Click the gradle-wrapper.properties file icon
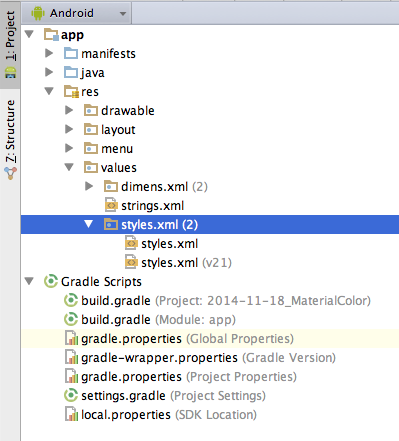The width and height of the screenshot is (399, 441). click(x=71, y=358)
